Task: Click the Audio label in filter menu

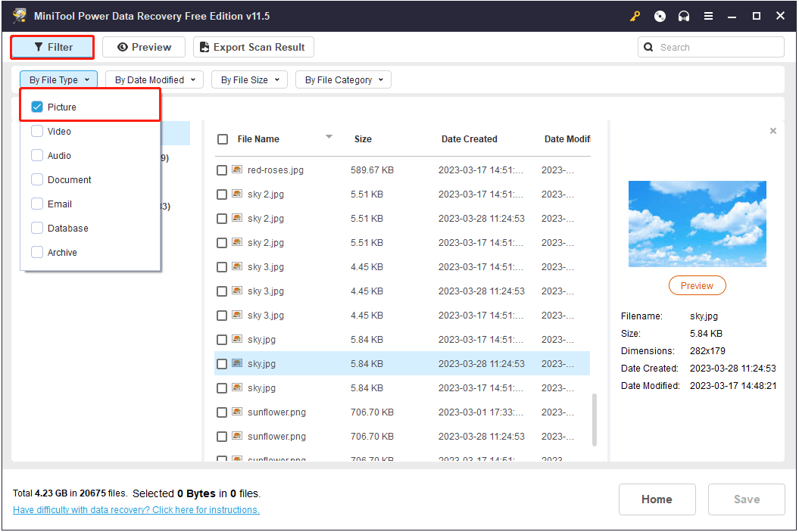Action: (x=59, y=156)
